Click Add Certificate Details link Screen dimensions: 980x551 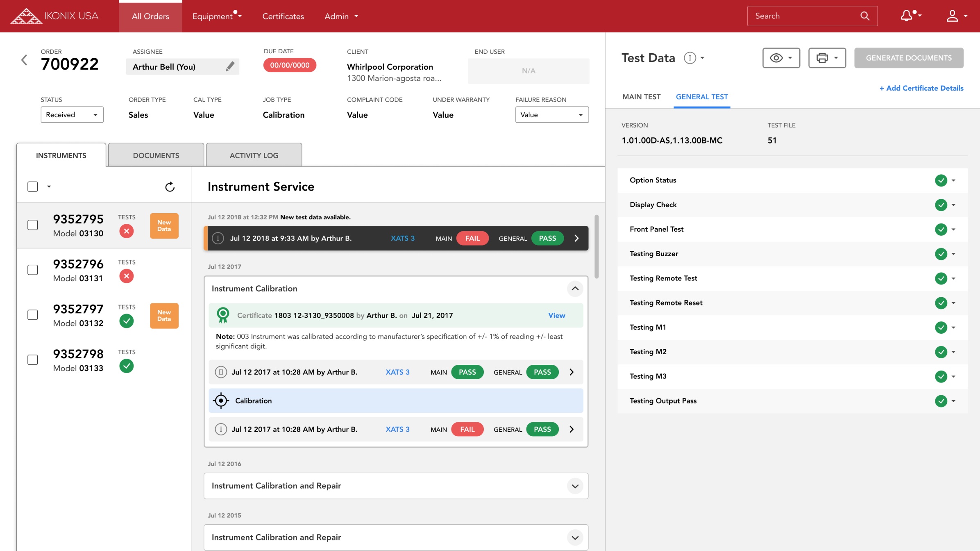point(921,88)
